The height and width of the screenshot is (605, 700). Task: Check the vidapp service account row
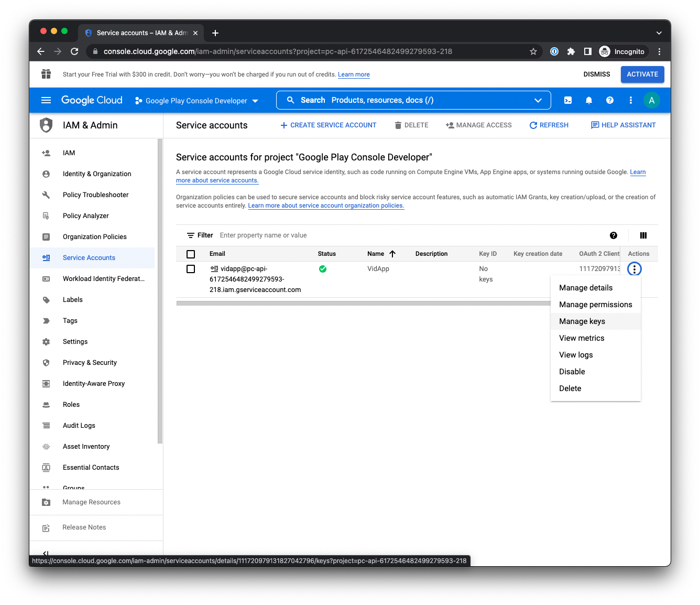coord(191,269)
